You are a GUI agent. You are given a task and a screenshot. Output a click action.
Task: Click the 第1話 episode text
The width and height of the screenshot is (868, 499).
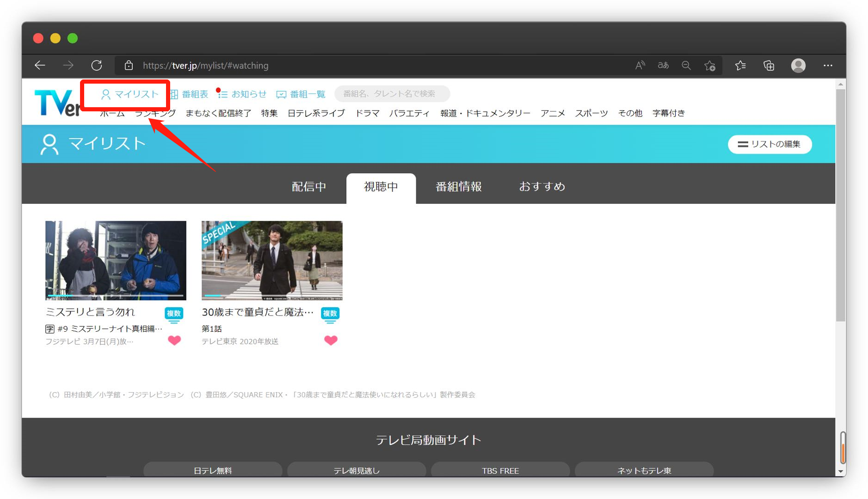(x=212, y=329)
